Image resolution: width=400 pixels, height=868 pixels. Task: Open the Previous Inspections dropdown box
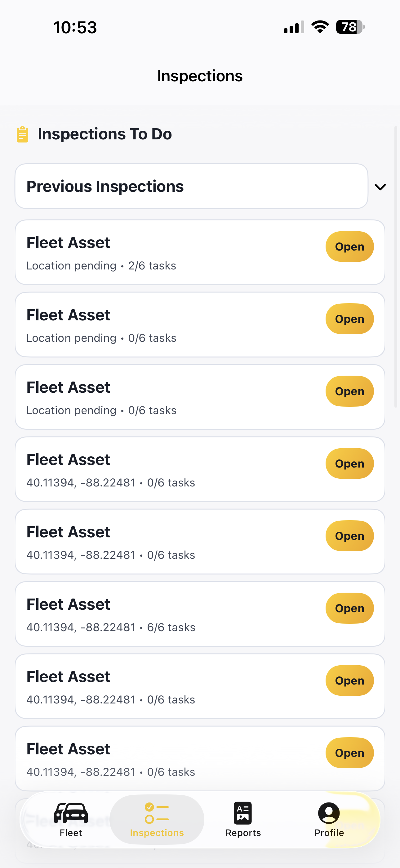click(x=191, y=186)
